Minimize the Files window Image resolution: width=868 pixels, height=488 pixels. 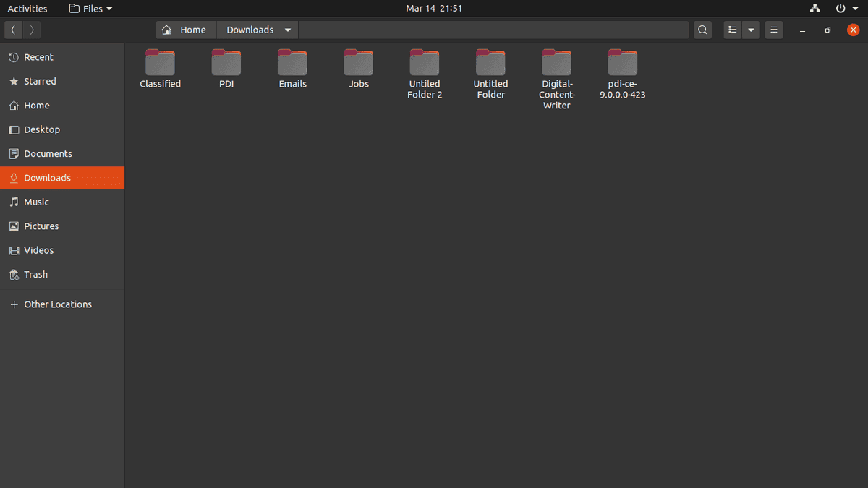(803, 30)
